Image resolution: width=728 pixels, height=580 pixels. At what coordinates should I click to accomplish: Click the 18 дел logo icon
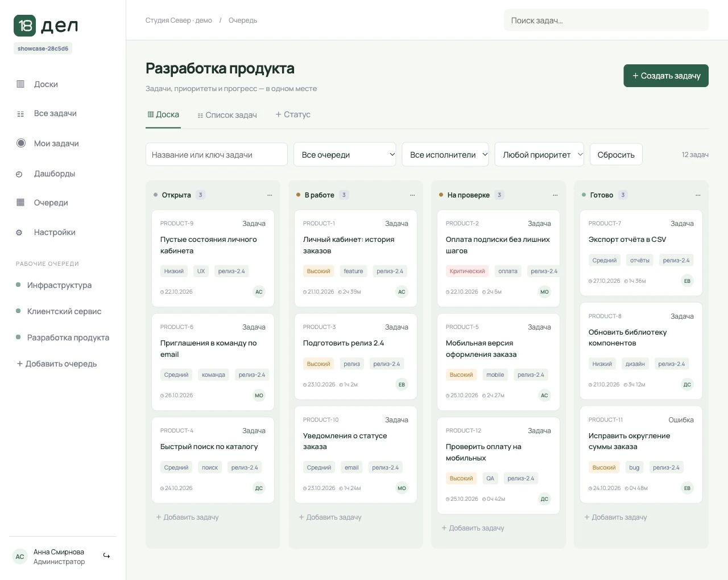(x=25, y=26)
